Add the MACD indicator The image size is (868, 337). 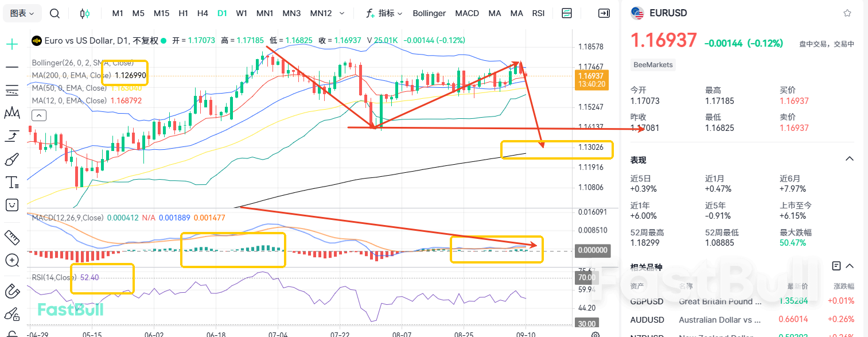coord(467,13)
